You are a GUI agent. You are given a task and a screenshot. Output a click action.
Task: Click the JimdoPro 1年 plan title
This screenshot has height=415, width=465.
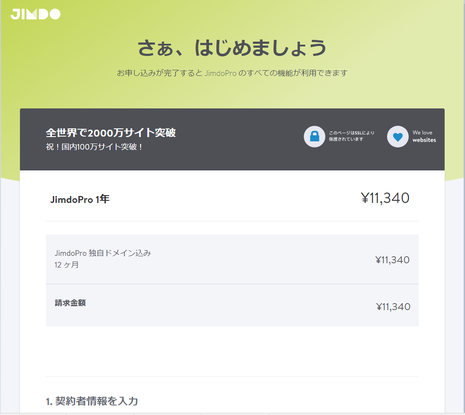[x=80, y=199]
